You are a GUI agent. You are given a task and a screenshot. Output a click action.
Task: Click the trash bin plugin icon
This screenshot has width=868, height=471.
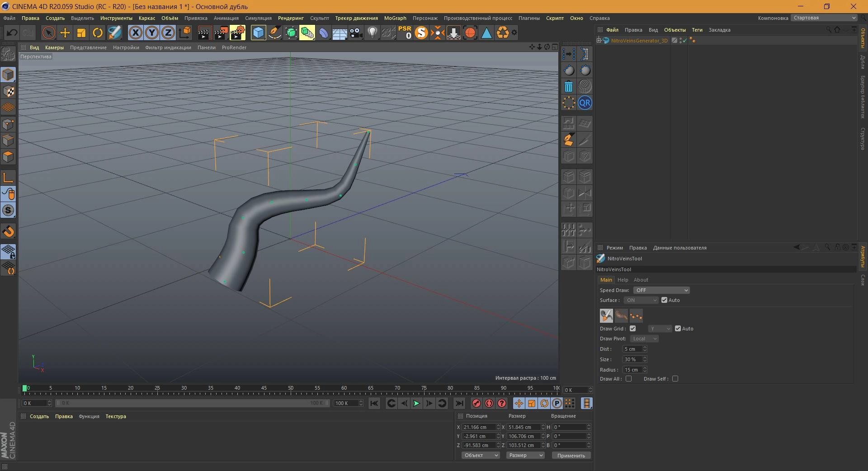[569, 86]
